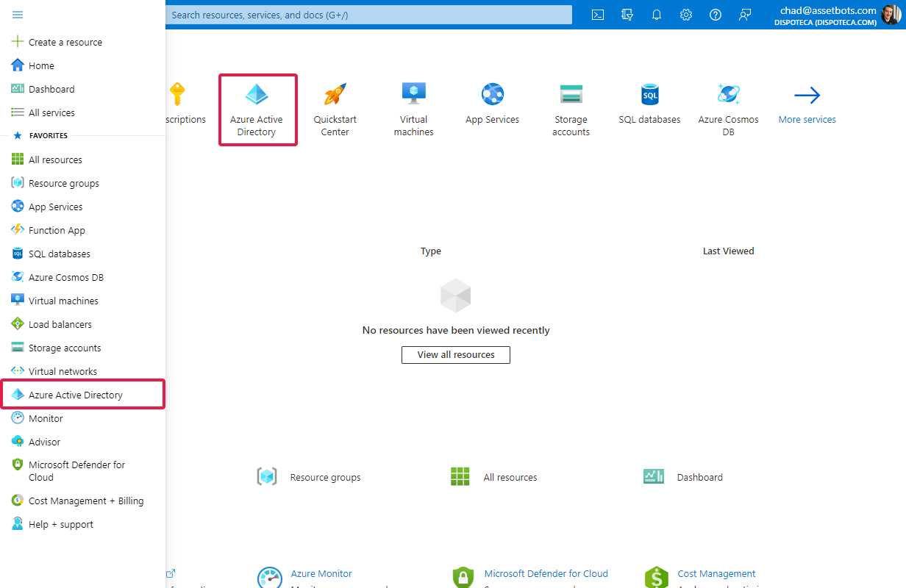The height and width of the screenshot is (588, 906).
Task: Go to Home in the sidebar
Action: (82, 65)
